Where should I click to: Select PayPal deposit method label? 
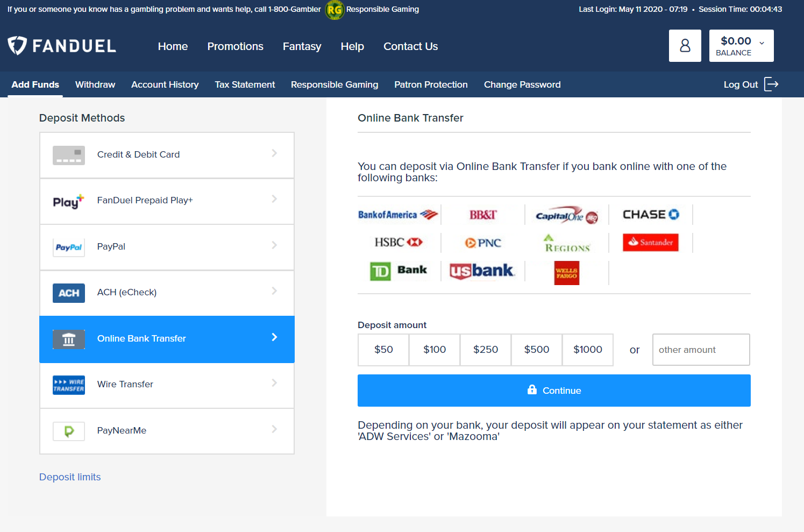pyautogui.click(x=111, y=246)
